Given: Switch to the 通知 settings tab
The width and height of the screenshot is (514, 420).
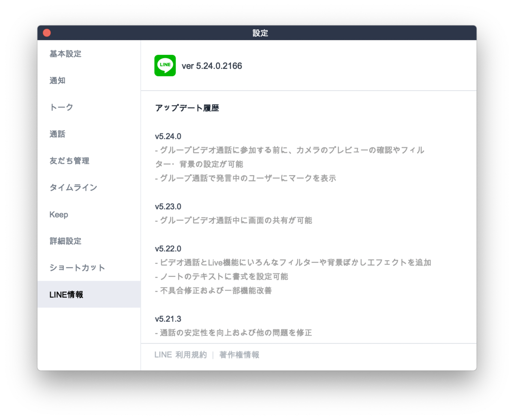Looking at the screenshot, I should pos(89,81).
